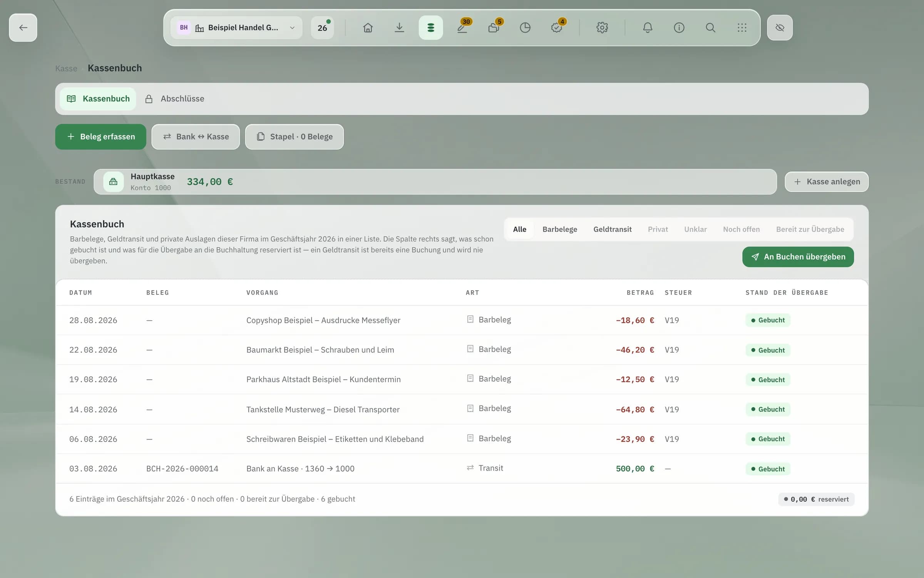Select the Alle filter
The width and height of the screenshot is (924, 578).
[x=519, y=229]
